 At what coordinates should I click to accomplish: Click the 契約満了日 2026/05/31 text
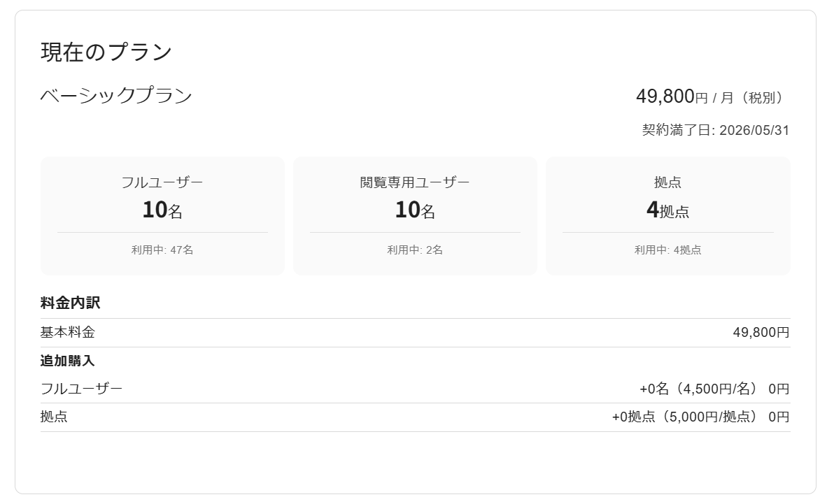click(715, 130)
